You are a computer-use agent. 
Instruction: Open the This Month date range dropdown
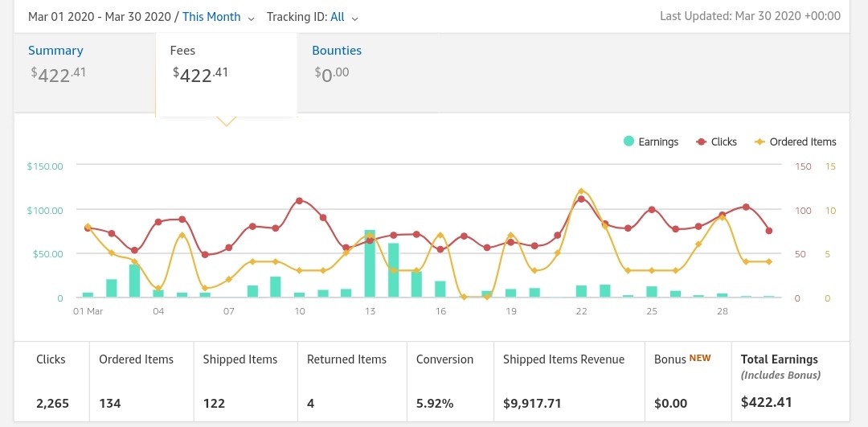click(x=211, y=16)
